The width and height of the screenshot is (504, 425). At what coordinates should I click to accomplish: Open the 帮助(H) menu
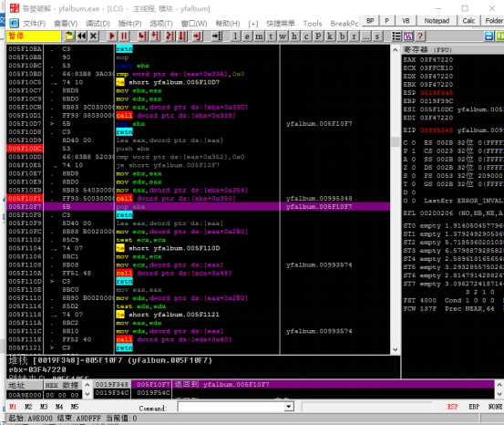coord(228,24)
